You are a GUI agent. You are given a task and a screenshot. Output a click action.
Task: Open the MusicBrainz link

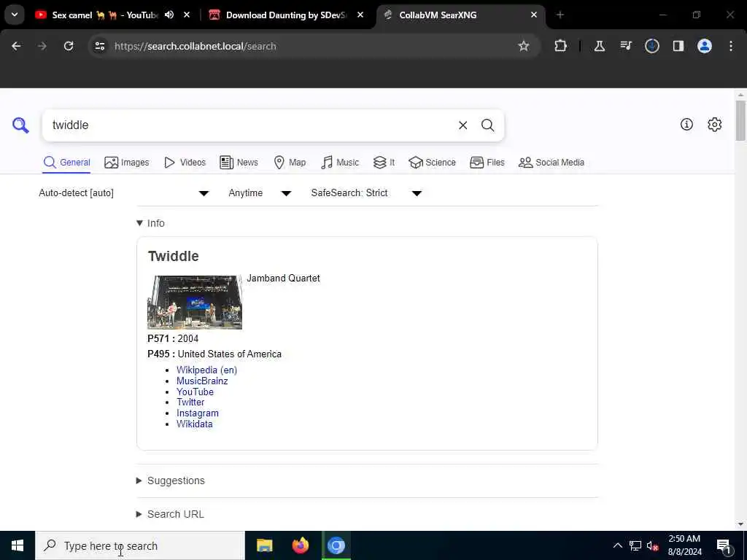click(x=202, y=381)
